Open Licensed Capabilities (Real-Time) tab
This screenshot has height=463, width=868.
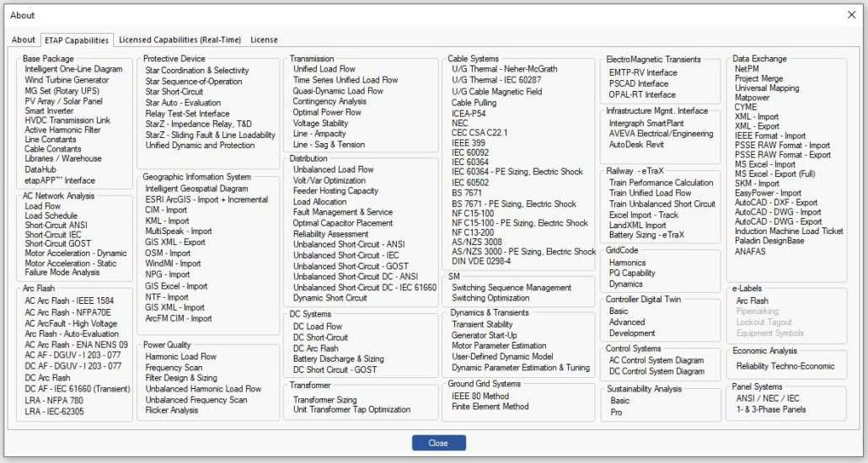click(179, 40)
